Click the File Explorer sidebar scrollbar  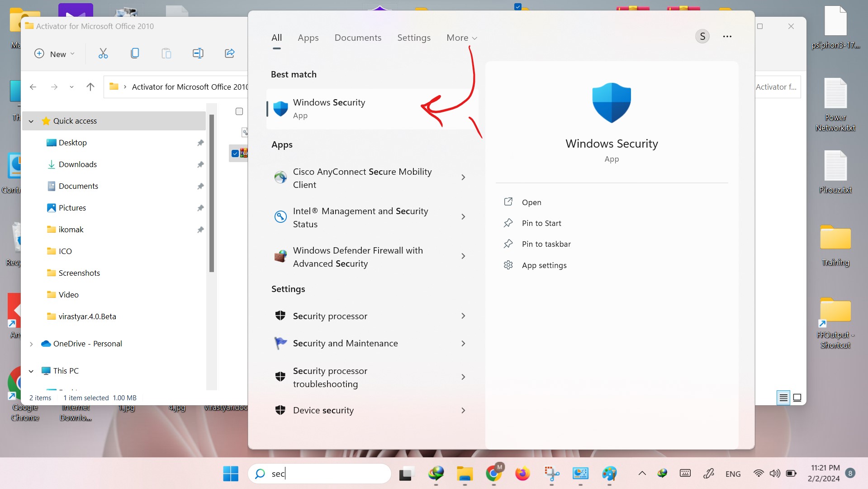click(211, 193)
